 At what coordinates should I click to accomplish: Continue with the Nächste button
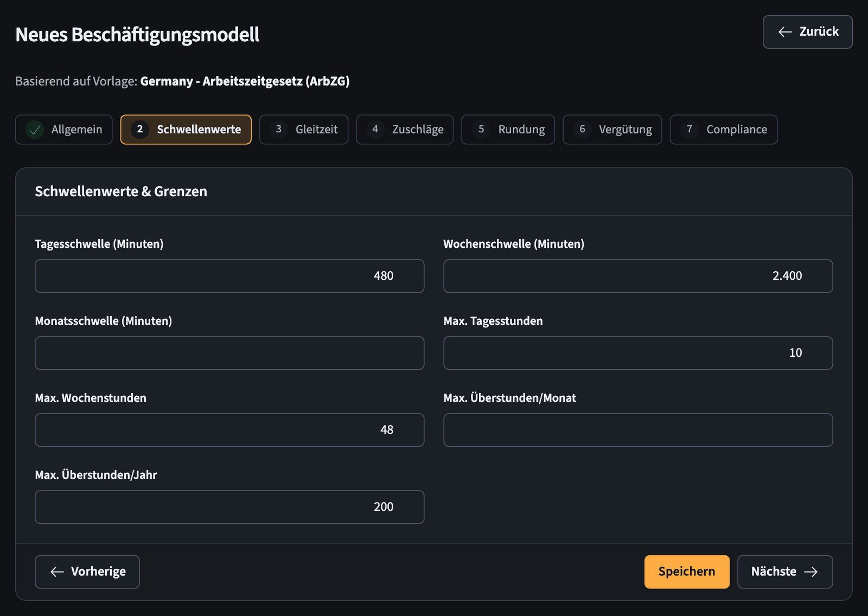(x=785, y=572)
